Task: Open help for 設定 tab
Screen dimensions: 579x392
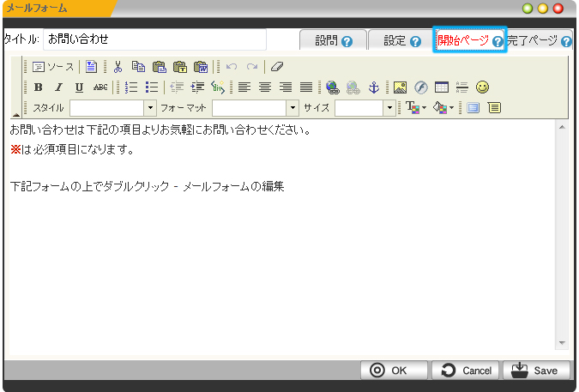Action: 415,42
